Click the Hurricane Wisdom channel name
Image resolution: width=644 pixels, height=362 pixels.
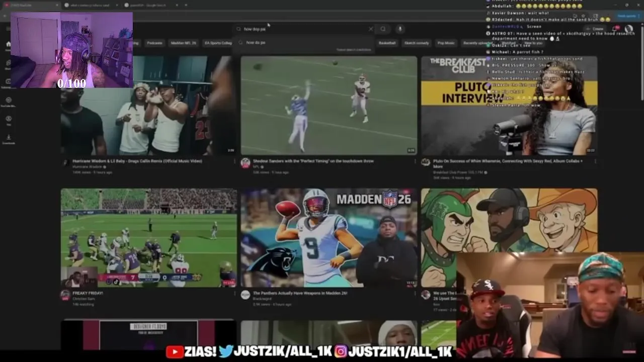click(86, 167)
